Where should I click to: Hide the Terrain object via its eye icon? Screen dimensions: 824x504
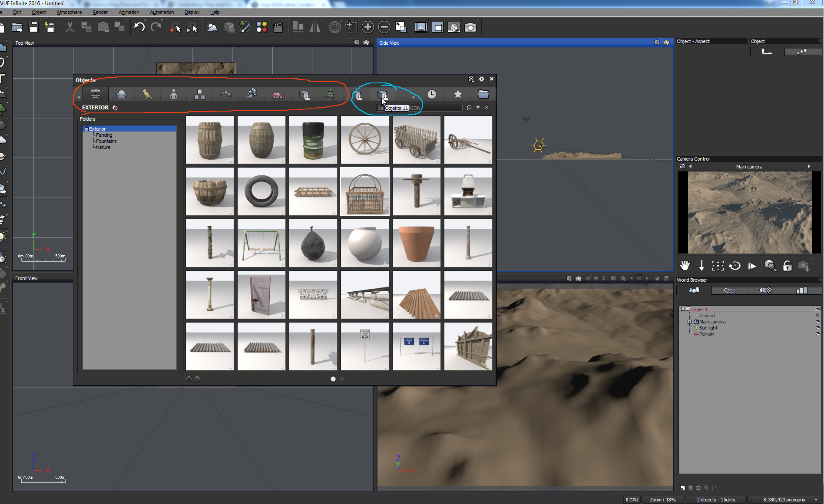click(817, 334)
